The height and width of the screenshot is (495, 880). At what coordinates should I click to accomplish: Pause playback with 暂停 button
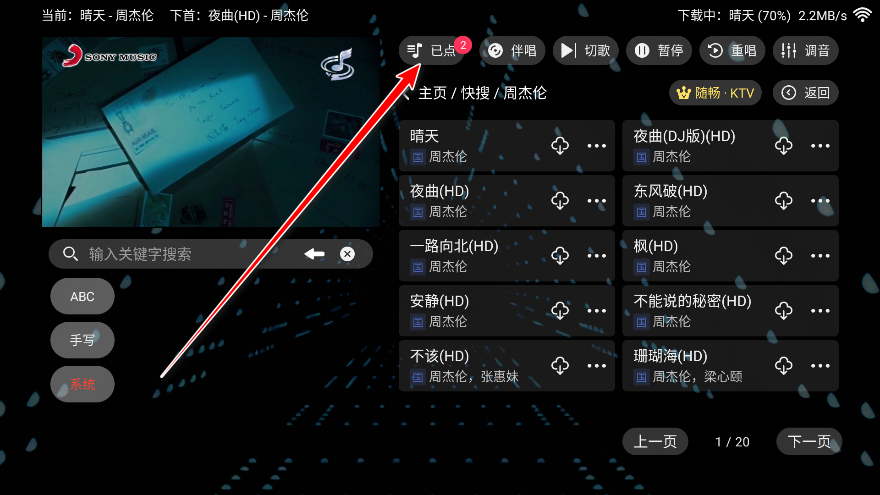pos(659,51)
